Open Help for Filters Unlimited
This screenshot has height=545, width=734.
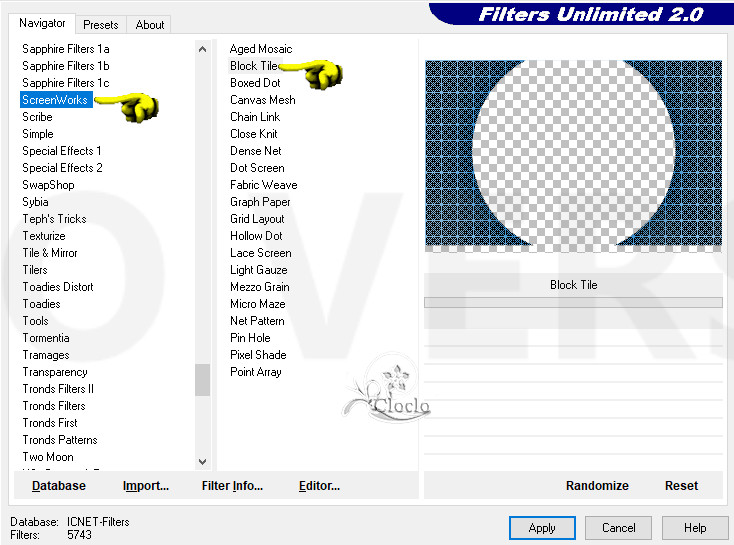(x=695, y=528)
